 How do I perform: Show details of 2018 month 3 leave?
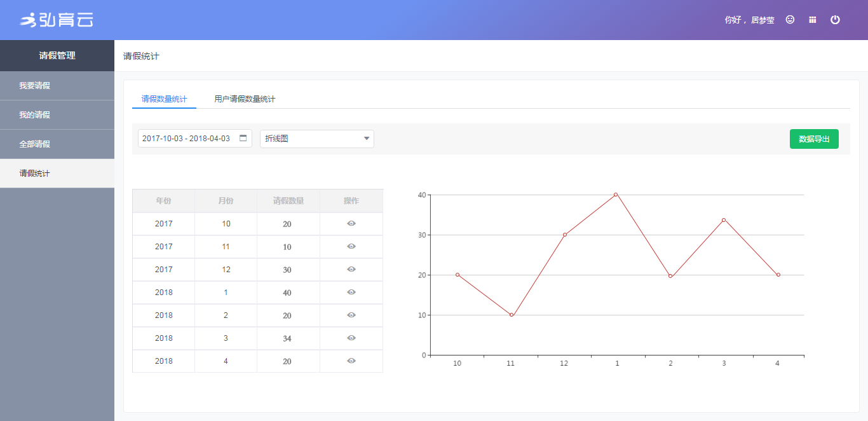coord(351,338)
